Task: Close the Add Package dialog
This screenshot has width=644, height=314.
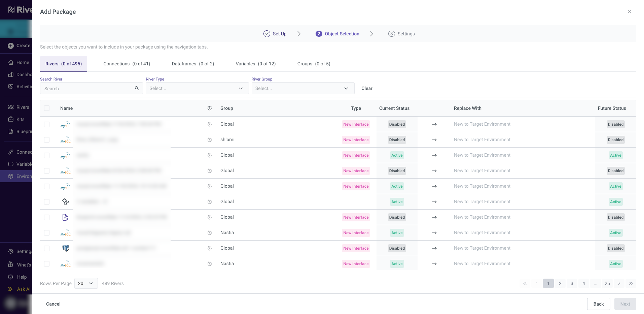Action: pyautogui.click(x=630, y=11)
